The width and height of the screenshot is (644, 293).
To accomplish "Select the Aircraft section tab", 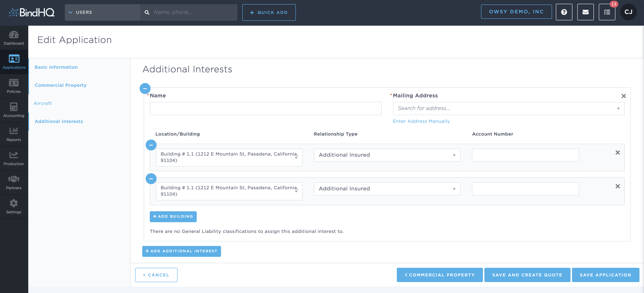I will tap(43, 103).
